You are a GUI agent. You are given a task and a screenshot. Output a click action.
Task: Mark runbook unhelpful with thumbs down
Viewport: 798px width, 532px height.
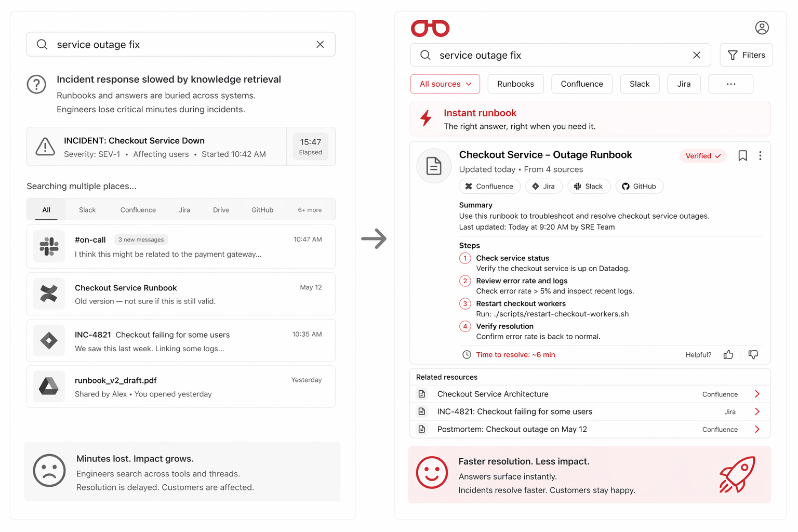753,355
